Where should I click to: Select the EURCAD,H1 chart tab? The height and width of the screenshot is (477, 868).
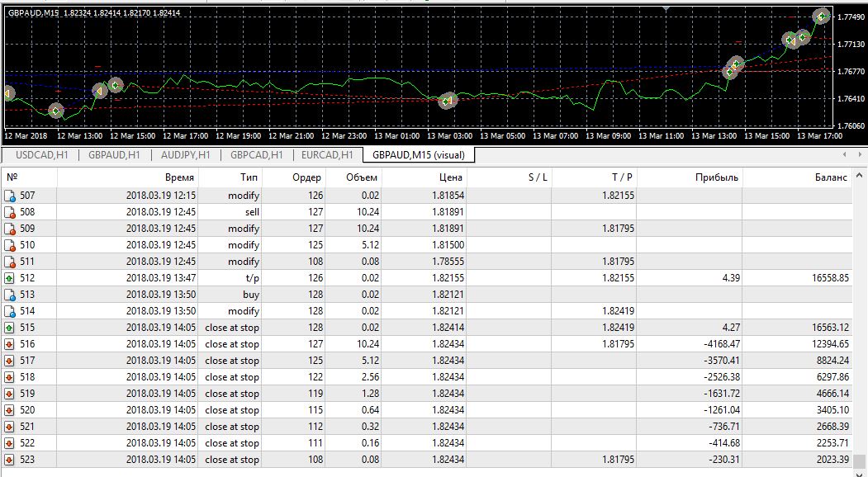click(x=327, y=155)
